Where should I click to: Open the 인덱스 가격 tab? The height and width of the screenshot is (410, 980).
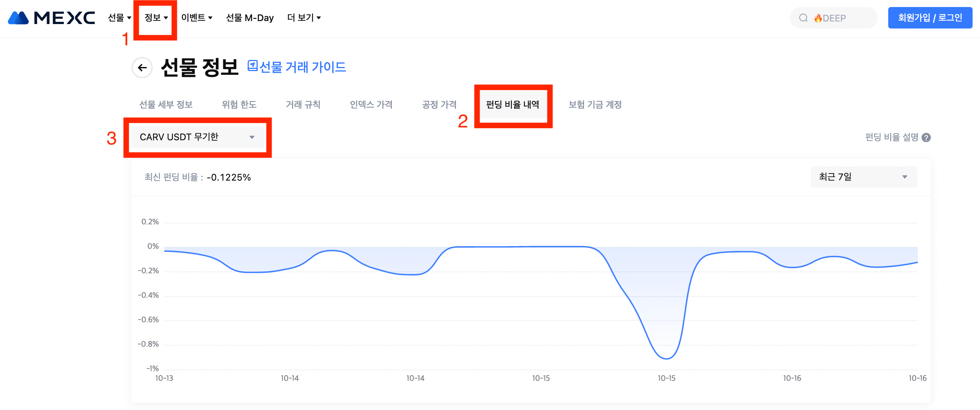click(371, 105)
